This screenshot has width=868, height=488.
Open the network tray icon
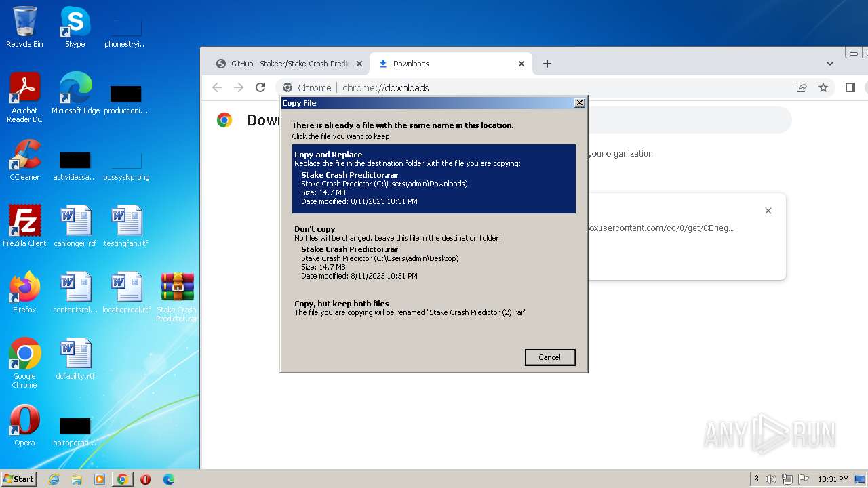point(787,479)
